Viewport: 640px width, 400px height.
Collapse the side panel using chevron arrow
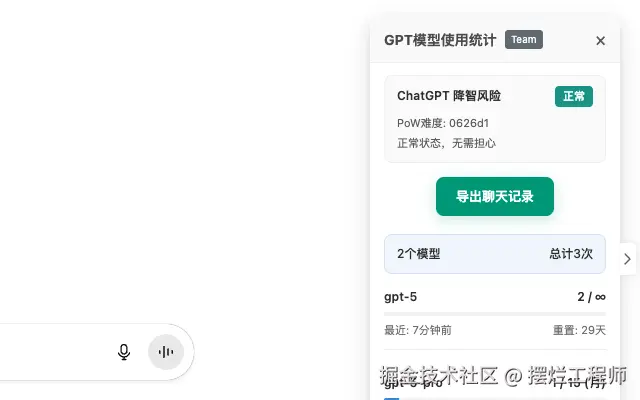[627, 259]
